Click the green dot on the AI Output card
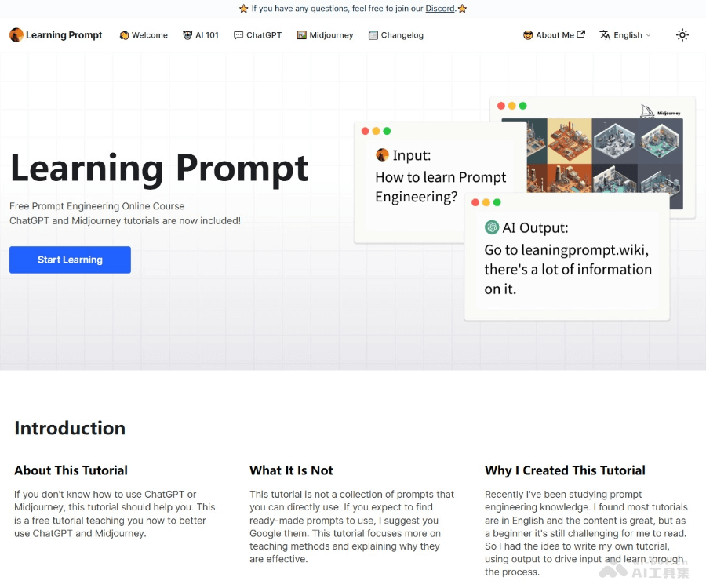 point(497,201)
